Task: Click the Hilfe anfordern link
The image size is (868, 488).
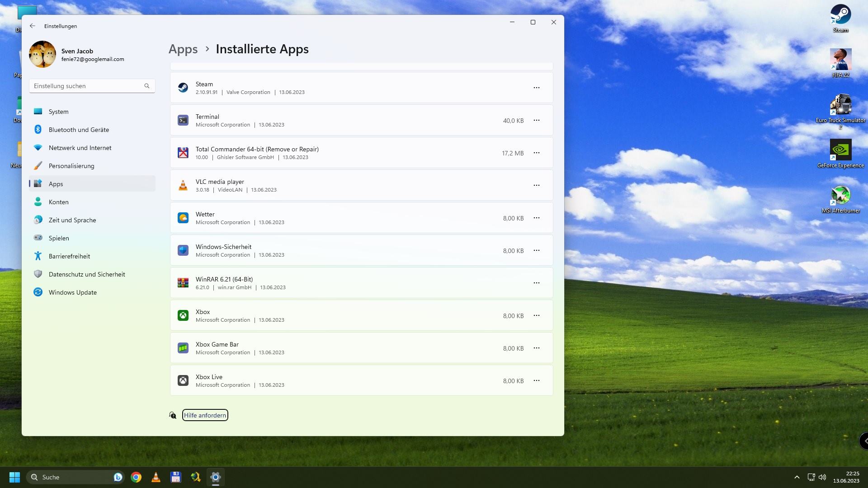Action: pyautogui.click(x=205, y=415)
